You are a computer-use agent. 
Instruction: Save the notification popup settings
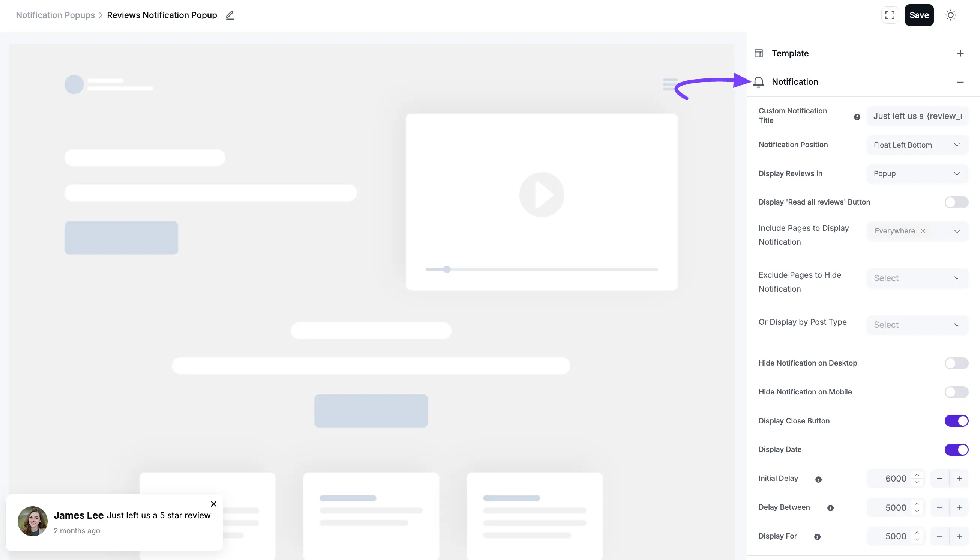pos(920,15)
